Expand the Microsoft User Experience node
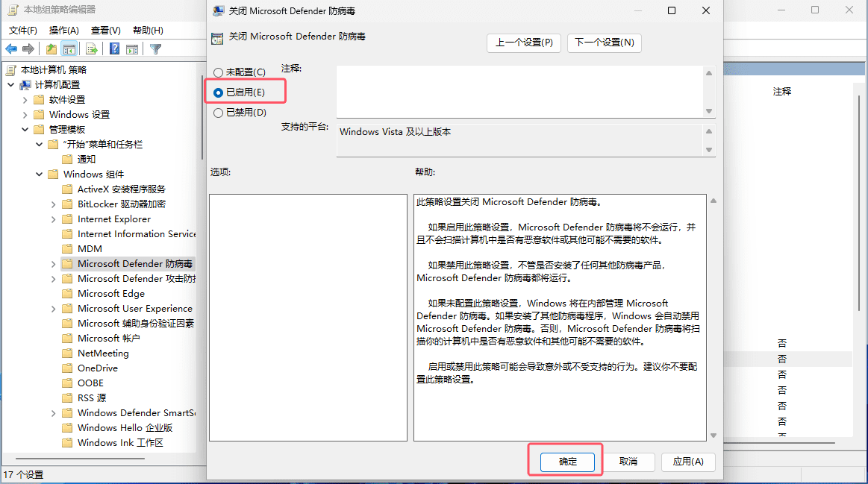Screen dimensions: 868x484 (54, 309)
